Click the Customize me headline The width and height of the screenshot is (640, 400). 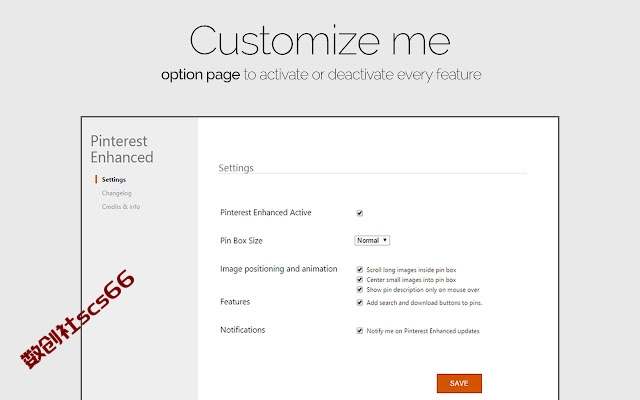point(320,40)
